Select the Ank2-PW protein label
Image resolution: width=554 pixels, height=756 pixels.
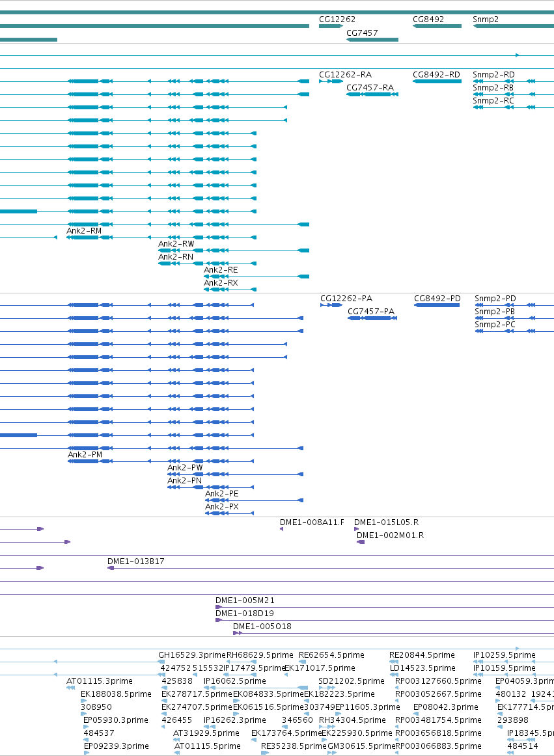(x=186, y=468)
